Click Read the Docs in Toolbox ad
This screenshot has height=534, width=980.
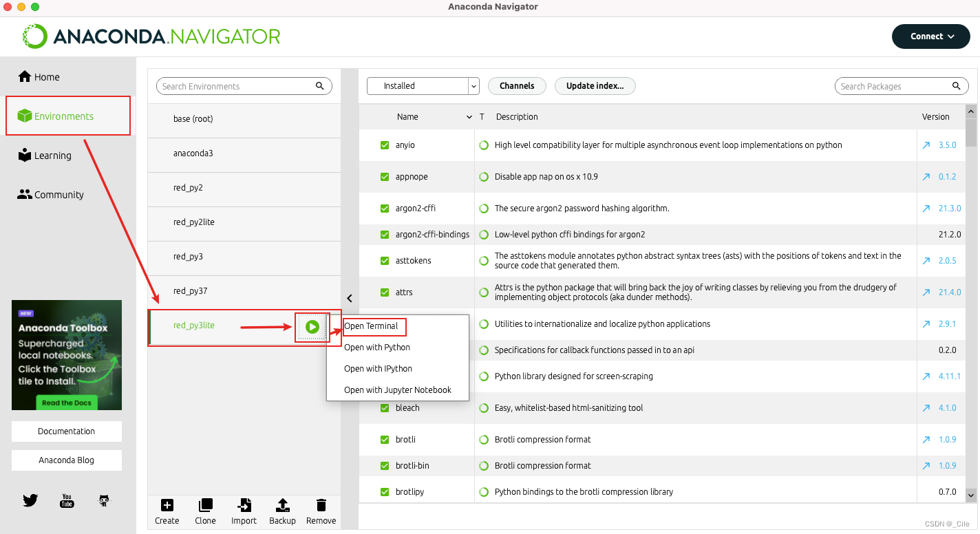[66, 403]
